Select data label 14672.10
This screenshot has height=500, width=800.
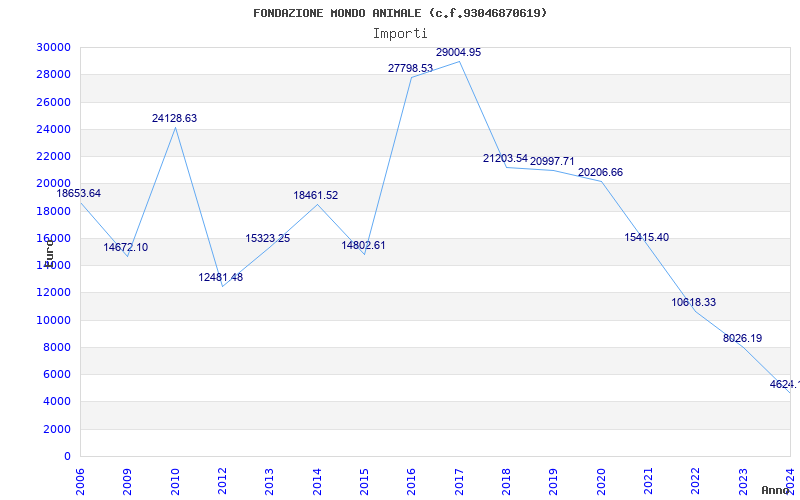click(x=126, y=247)
